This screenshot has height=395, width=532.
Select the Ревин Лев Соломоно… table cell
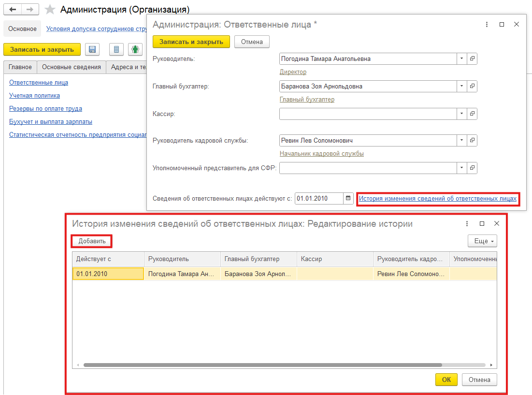pyautogui.click(x=411, y=274)
